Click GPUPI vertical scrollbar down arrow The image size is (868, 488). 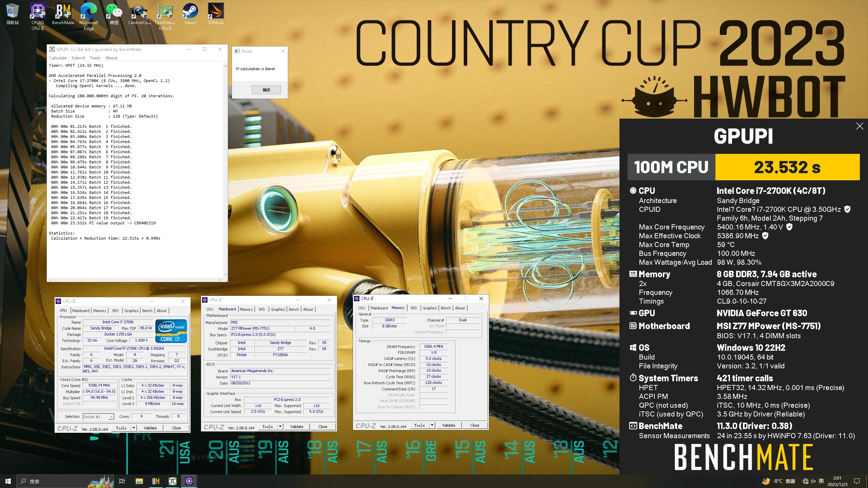coord(225,275)
